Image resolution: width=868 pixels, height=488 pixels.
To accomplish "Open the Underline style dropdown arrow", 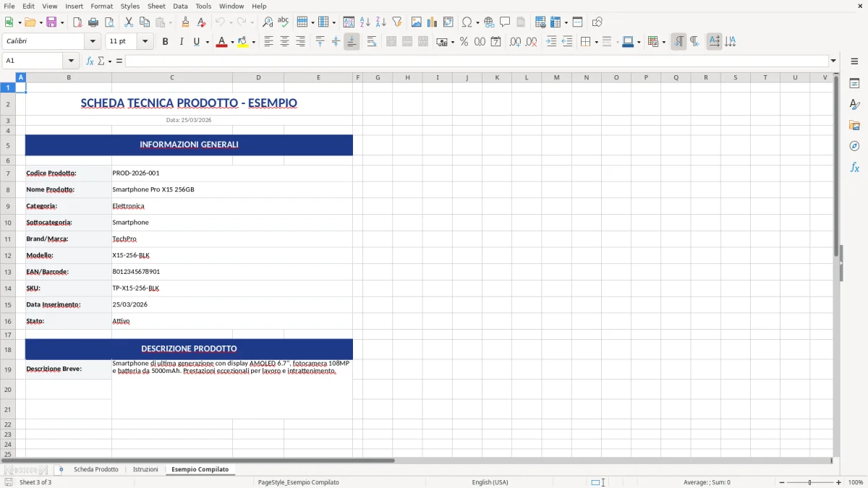I will pyautogui.click(x=208, y=42).
